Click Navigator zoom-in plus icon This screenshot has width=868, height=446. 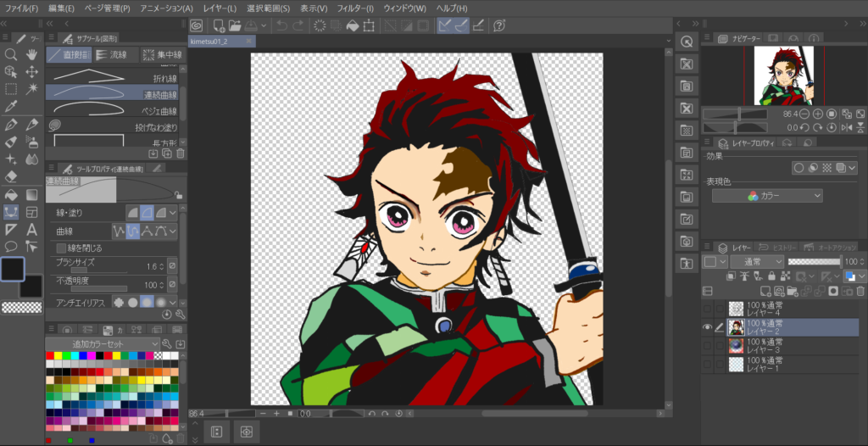coord(818,114)
